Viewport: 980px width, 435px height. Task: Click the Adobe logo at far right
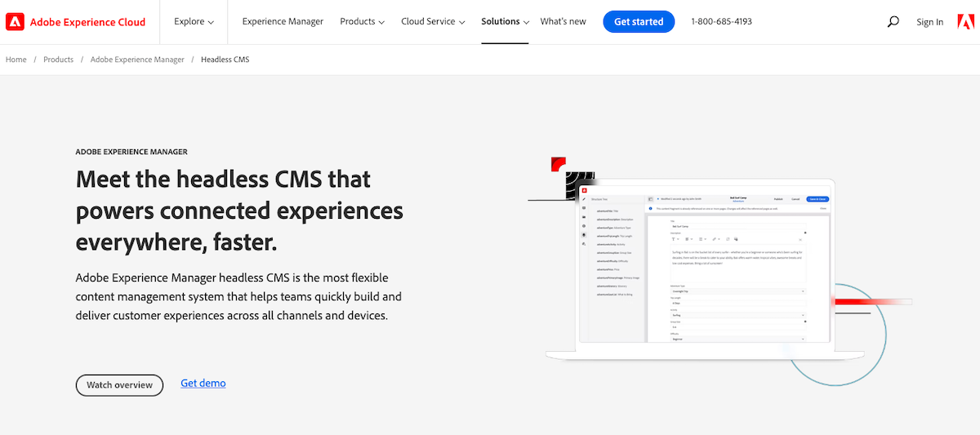[965, 22]
